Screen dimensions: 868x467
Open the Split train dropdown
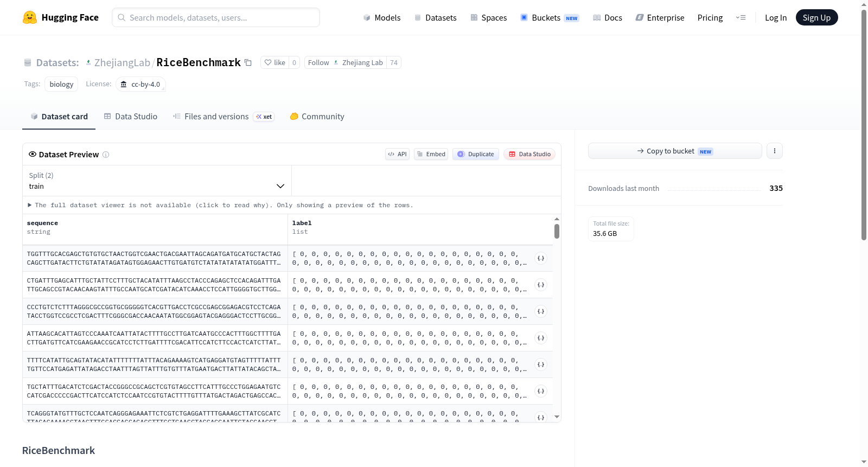157,181
